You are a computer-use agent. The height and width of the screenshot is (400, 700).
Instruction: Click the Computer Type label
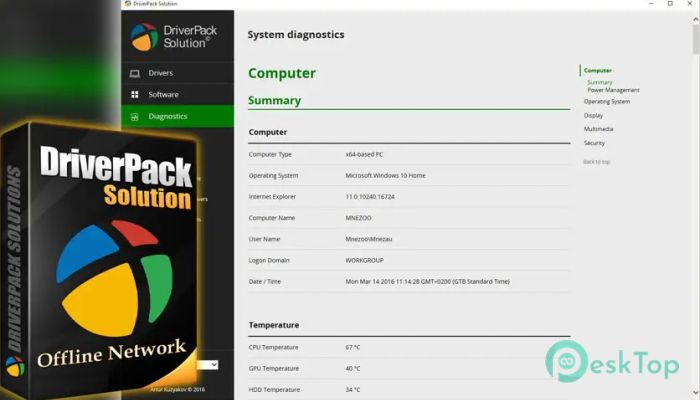(x=270, y=154)
